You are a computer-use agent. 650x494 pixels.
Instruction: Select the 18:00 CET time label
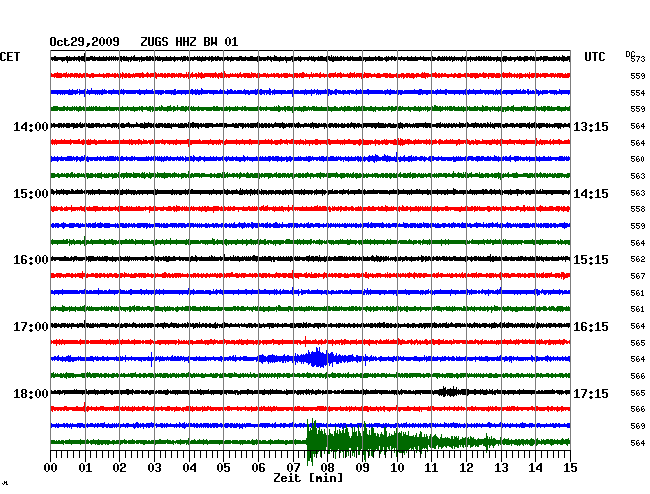pyautogui.click(x=31, y=394)
